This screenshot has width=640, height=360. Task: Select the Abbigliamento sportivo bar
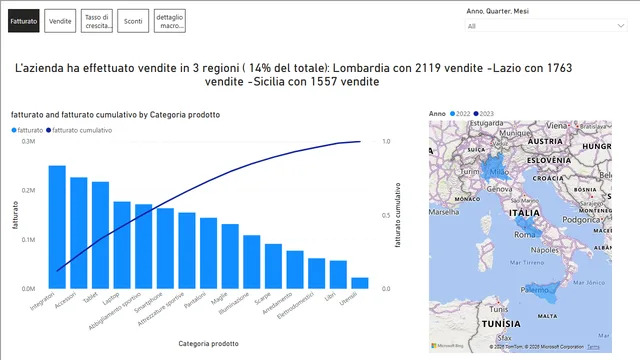[x=144, y=246]
